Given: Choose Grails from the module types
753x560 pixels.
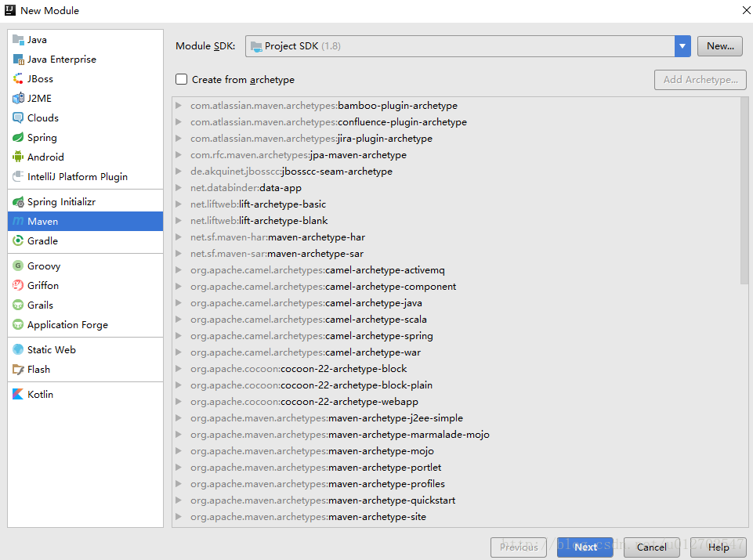Looking at the screenshot, I should coord(40,305).
